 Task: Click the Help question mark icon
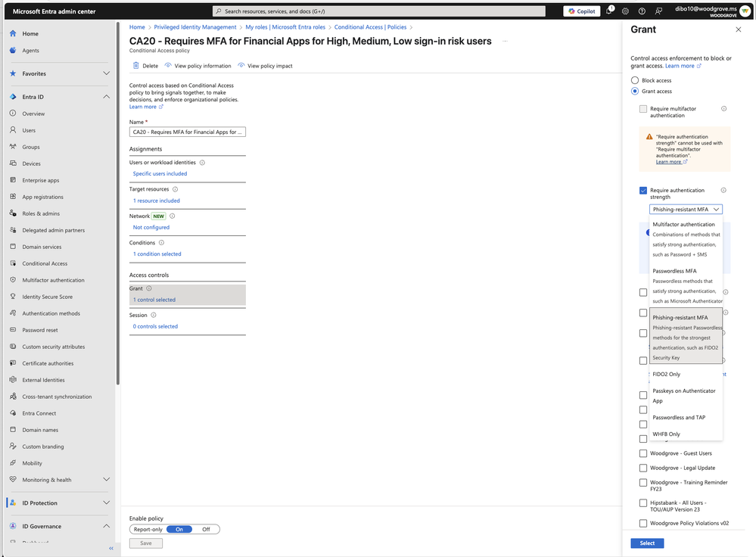tap(642, 11)
